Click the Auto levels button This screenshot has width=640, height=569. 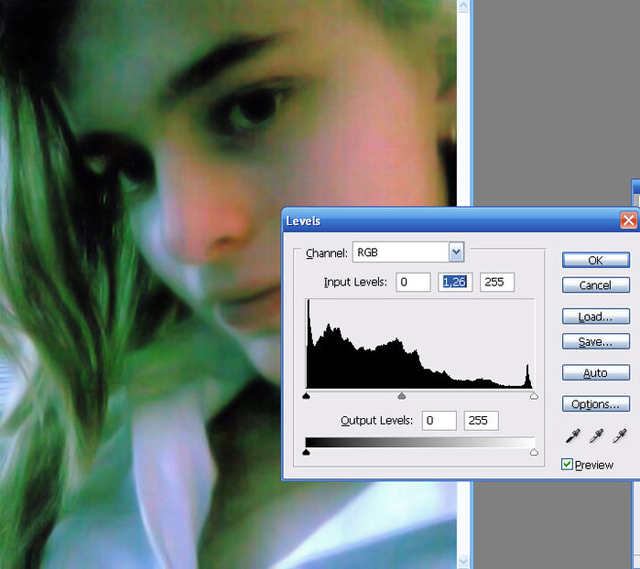point(596,373)
